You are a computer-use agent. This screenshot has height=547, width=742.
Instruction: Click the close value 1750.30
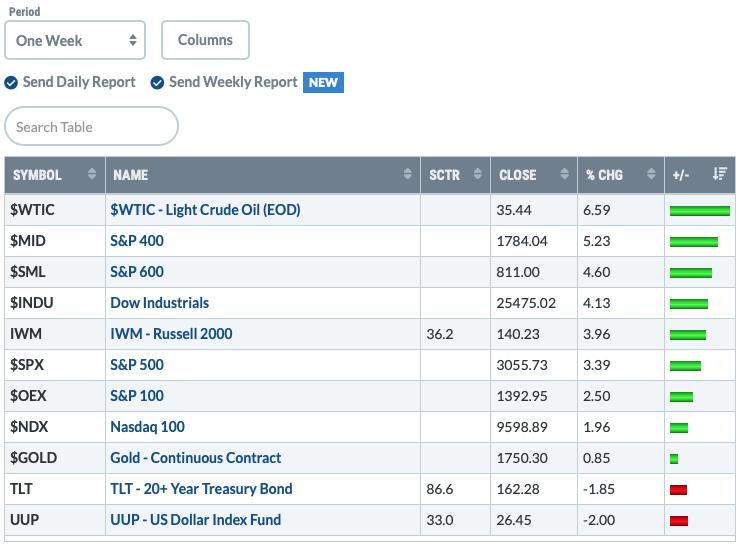tap(521, 458)
